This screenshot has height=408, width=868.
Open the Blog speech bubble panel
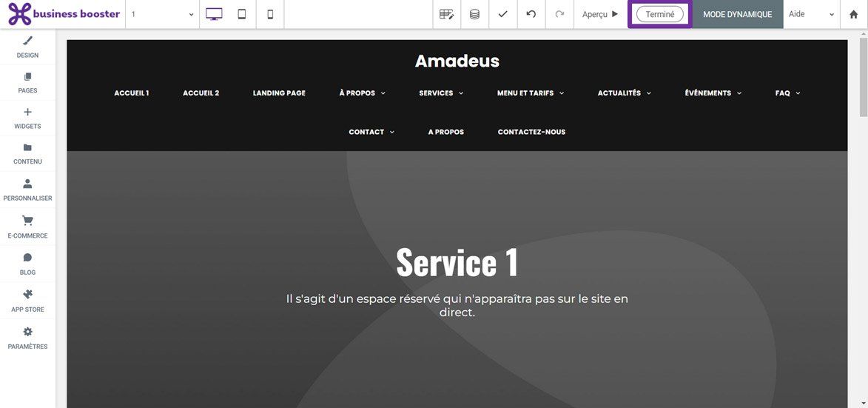27,264
